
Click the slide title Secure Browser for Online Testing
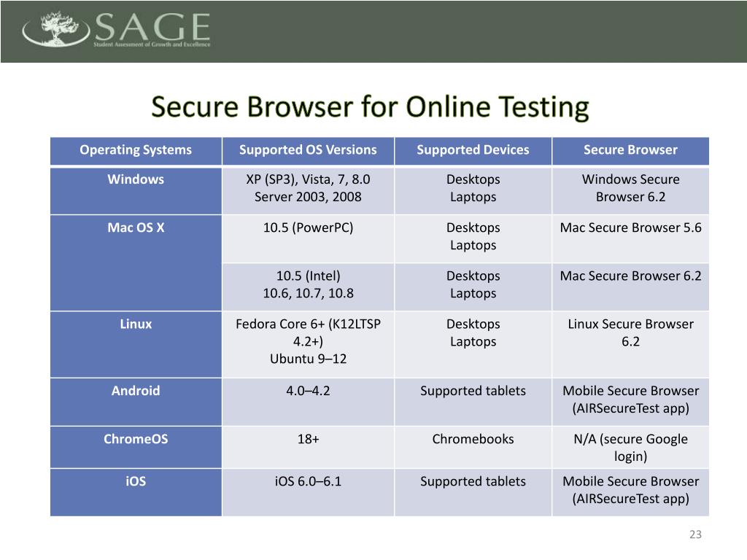point(370,106)
